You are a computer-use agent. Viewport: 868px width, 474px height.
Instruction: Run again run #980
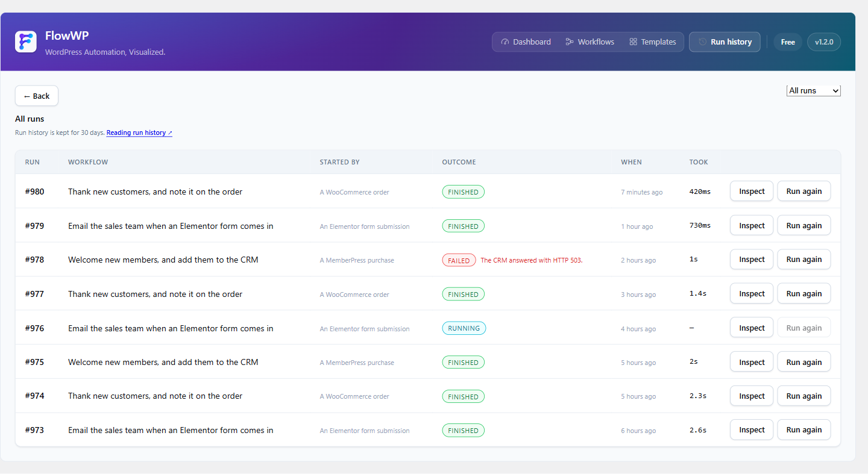(804, 192)
